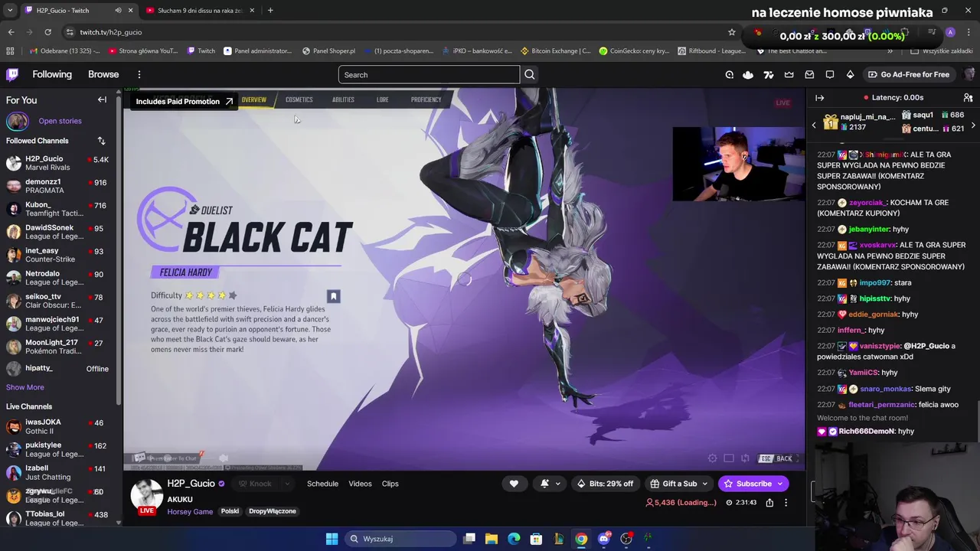The width and height of the screenshot is (980, 551).
Task: Share the stream with share icon
Action: click(x=769, y=503)
